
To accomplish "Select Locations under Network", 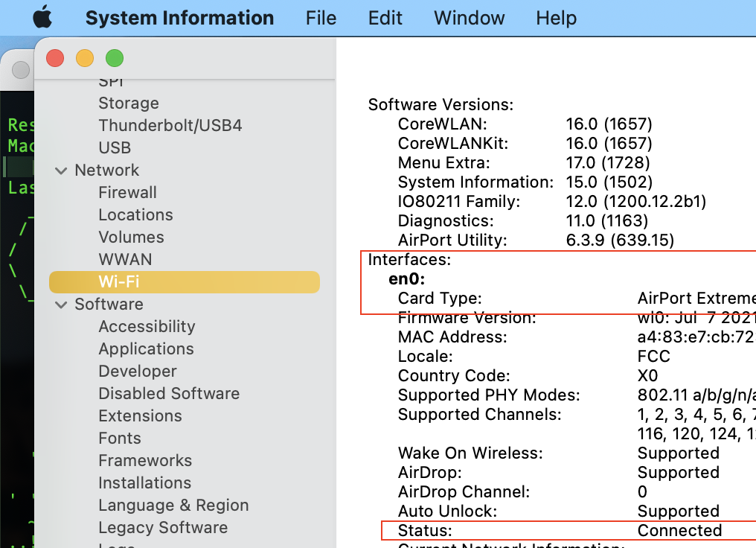I will [x=135, y=214].
